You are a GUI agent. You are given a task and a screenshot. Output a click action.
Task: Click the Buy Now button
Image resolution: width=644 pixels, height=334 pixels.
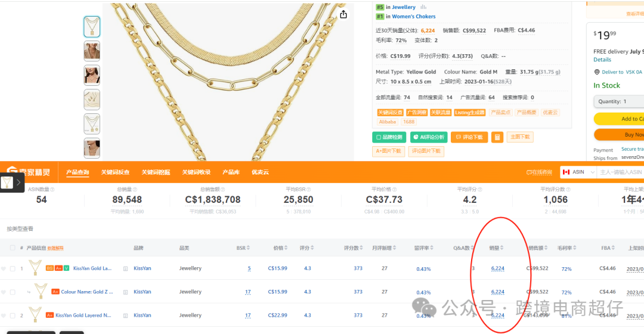[x=619, y=135]
